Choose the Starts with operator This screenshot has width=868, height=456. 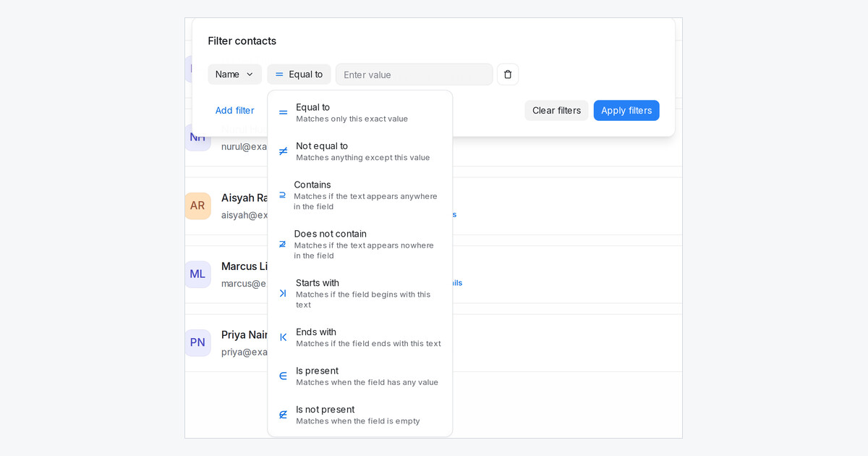[x=360, y=293]
